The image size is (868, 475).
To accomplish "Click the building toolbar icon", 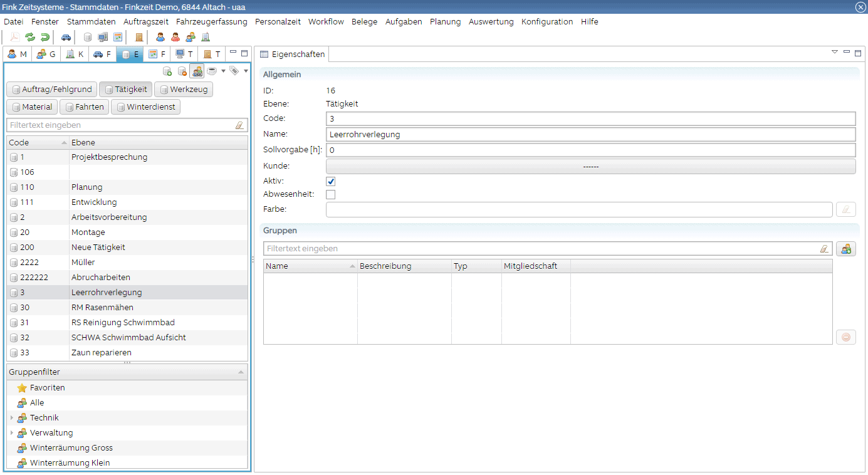I will click(206, 37).
